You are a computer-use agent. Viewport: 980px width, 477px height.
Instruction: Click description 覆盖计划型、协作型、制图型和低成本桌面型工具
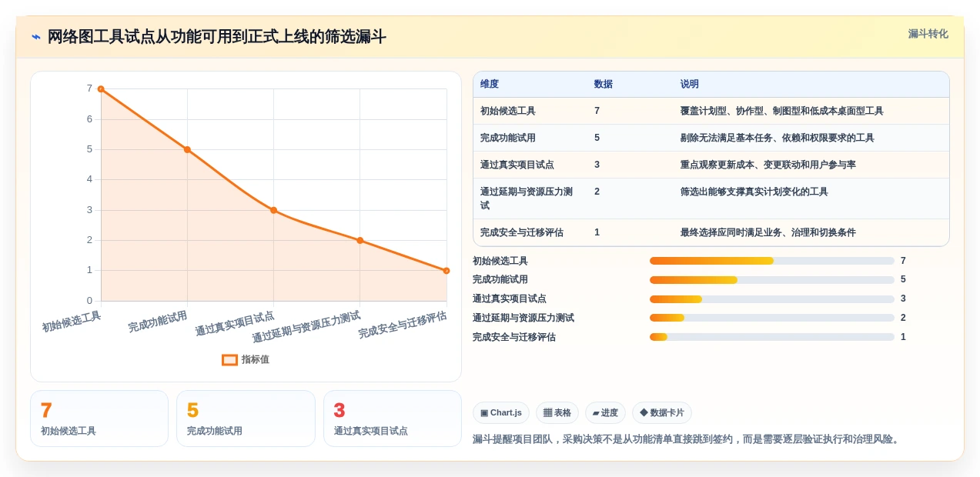pos(782,111)
